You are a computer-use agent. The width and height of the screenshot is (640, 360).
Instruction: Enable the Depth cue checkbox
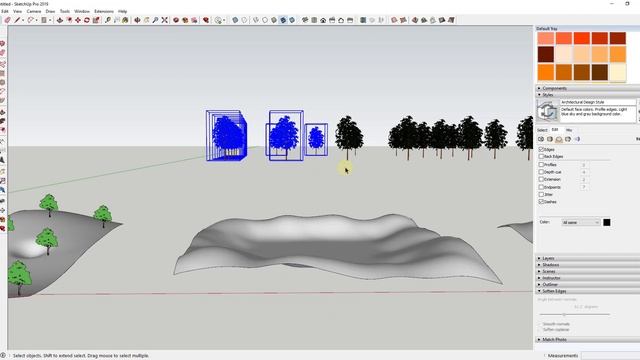(x=541, y=172)
